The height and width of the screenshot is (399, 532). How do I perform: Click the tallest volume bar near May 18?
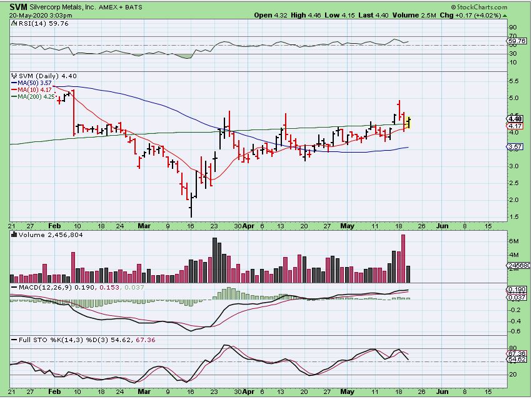[x=403, y=258]
